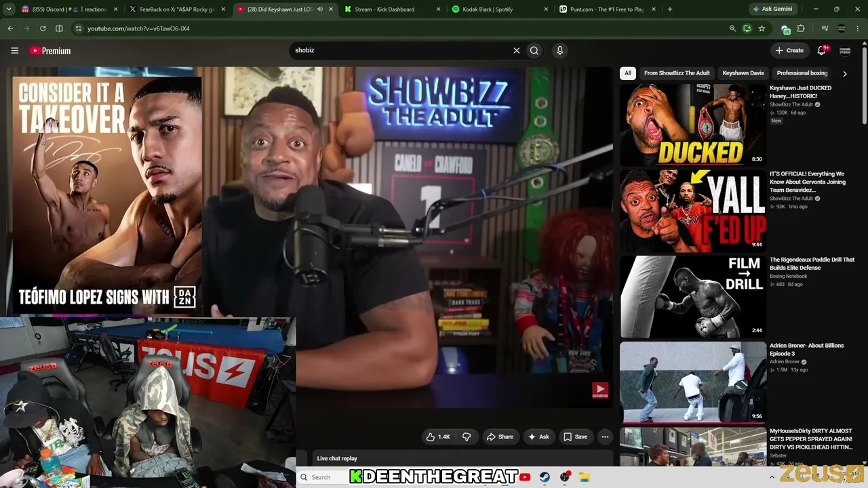Image resolution: width=868 pixels, height=488 pixels.
Task: Open the media controls button in Chrome
Action: tap(825, 28)
